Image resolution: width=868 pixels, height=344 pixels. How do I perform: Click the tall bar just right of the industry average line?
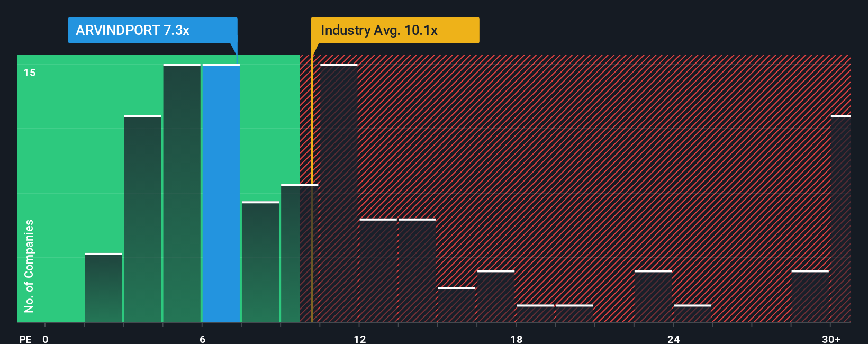point(339,193)
